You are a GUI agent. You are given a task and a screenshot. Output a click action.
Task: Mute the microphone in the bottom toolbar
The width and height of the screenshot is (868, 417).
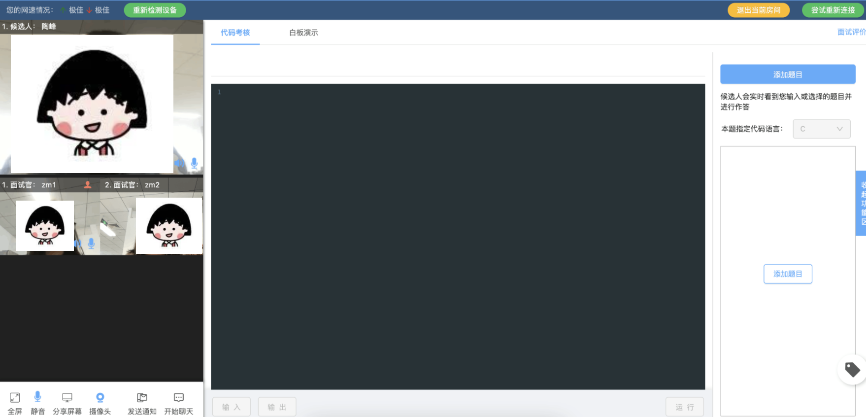(37, 397)
